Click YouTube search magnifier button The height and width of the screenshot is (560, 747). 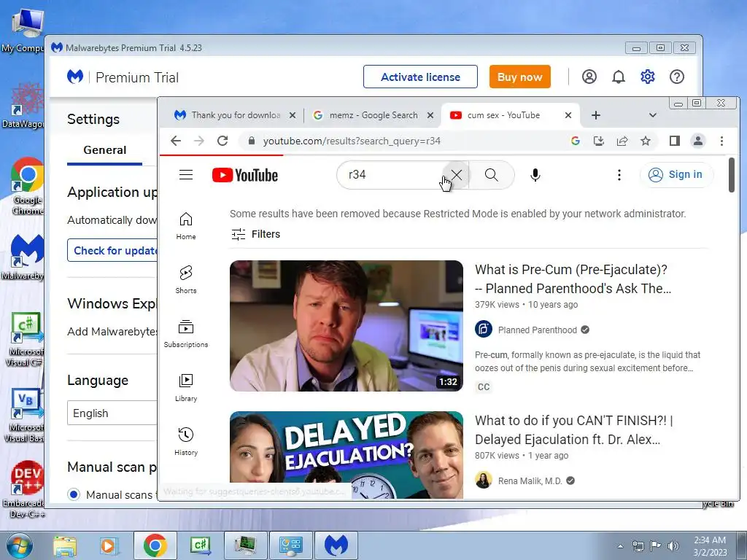[492, 175]
